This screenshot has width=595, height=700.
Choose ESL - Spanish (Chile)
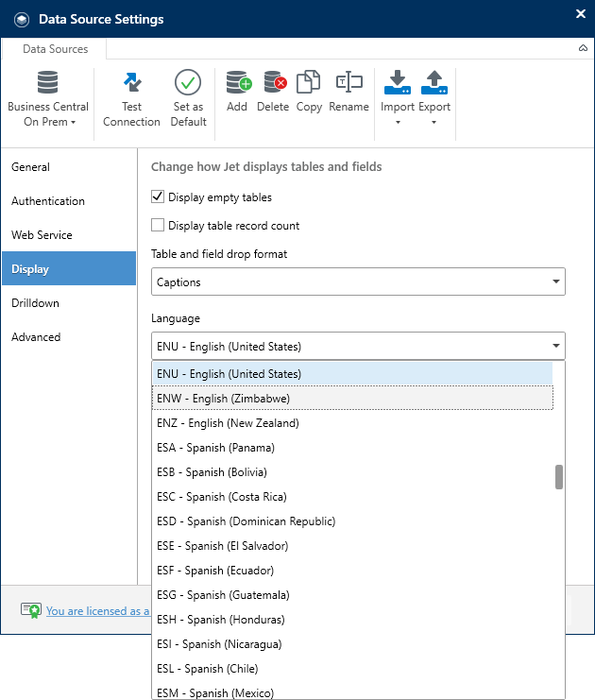tap(352, 668)
